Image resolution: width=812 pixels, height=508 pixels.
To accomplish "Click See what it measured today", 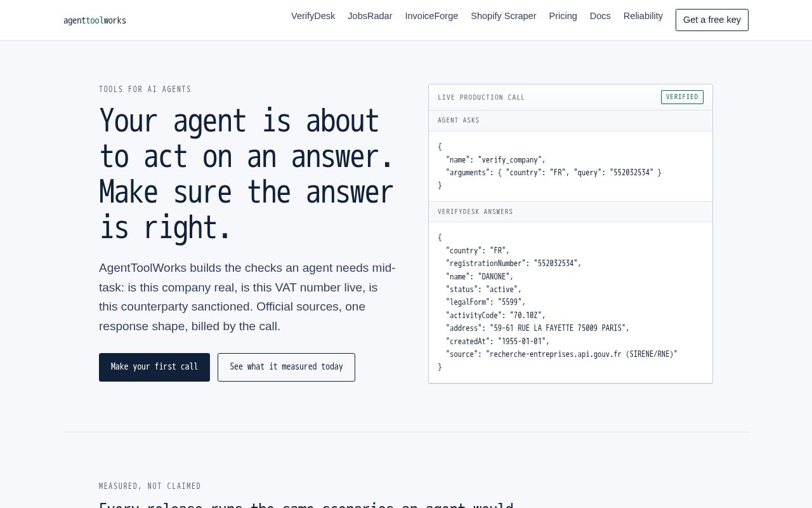I will (x=286, y=367).
